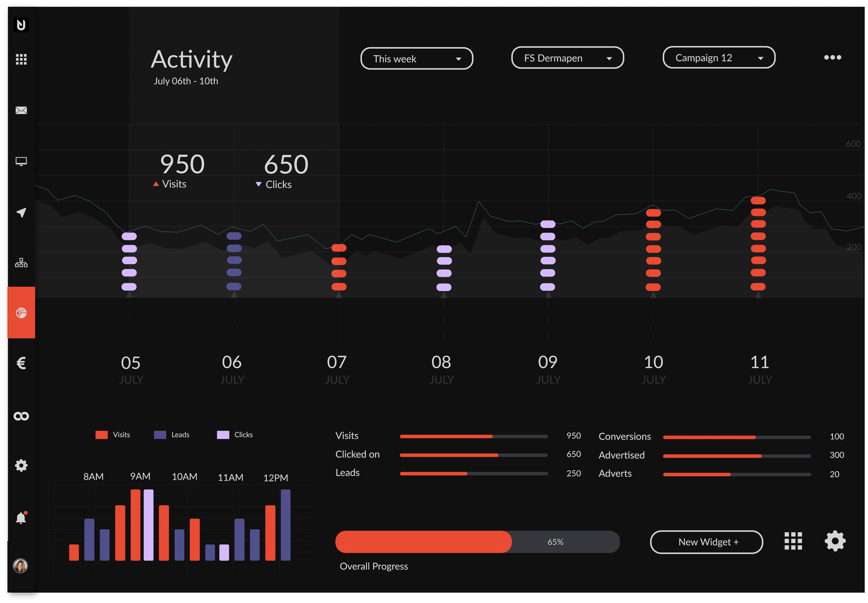
Task: Select the highlighted analytics pie chart tab
Action: coord(21,313)
